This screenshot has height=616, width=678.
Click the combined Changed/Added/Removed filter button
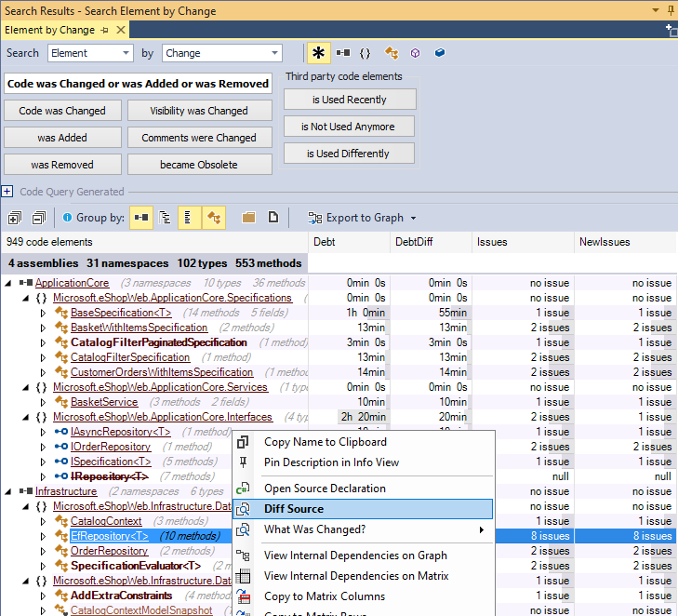(x=138, y=84)
